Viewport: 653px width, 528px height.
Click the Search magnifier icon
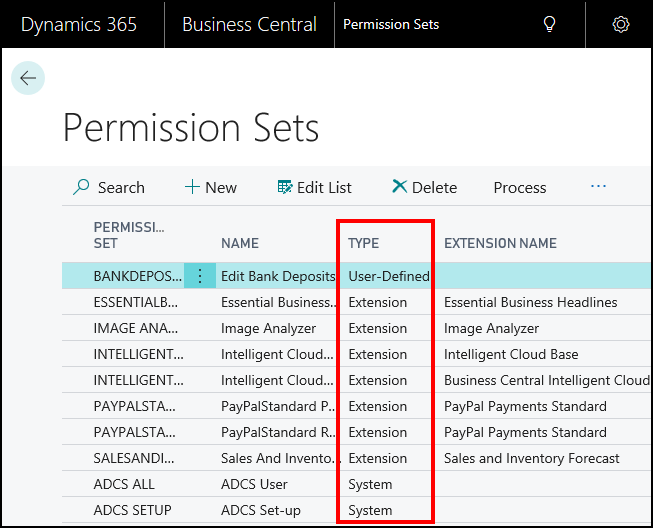[81, 187]
